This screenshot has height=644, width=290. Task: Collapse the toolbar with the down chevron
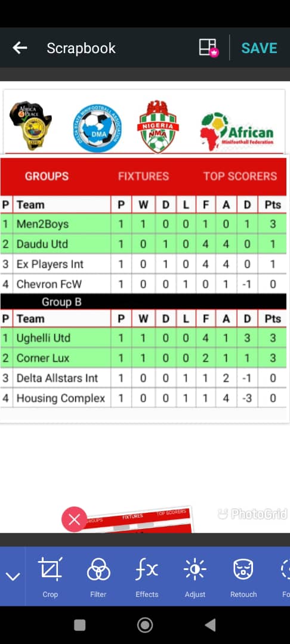point(13,576)
